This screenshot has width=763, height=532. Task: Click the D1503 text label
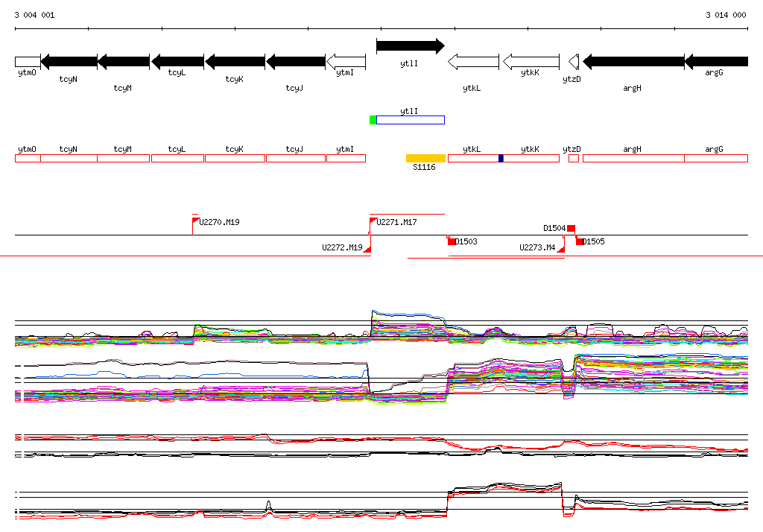pos(466,241)
